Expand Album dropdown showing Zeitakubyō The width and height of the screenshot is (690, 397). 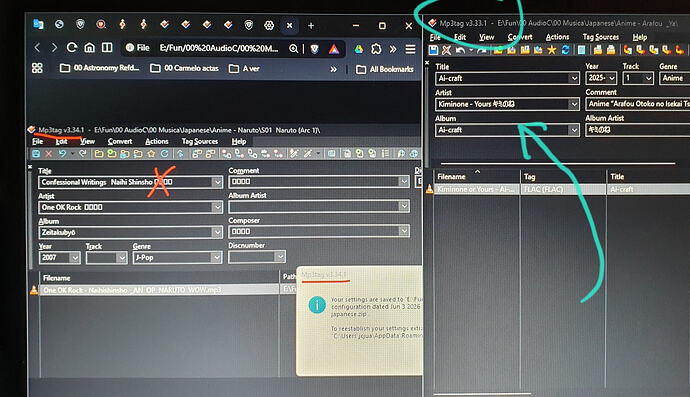217,232
